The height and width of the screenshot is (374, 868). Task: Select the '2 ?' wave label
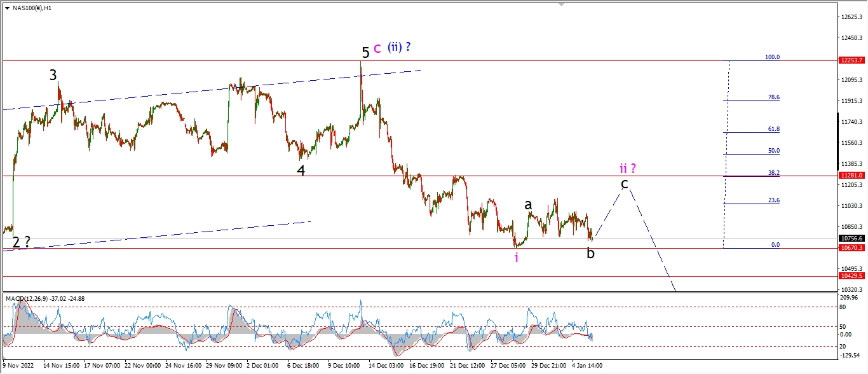(21, 242)
